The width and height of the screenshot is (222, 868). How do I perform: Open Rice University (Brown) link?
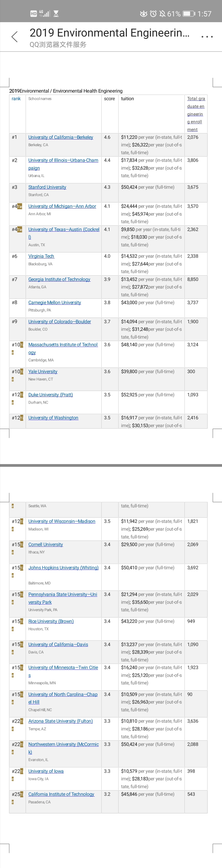tap(51, 621)
